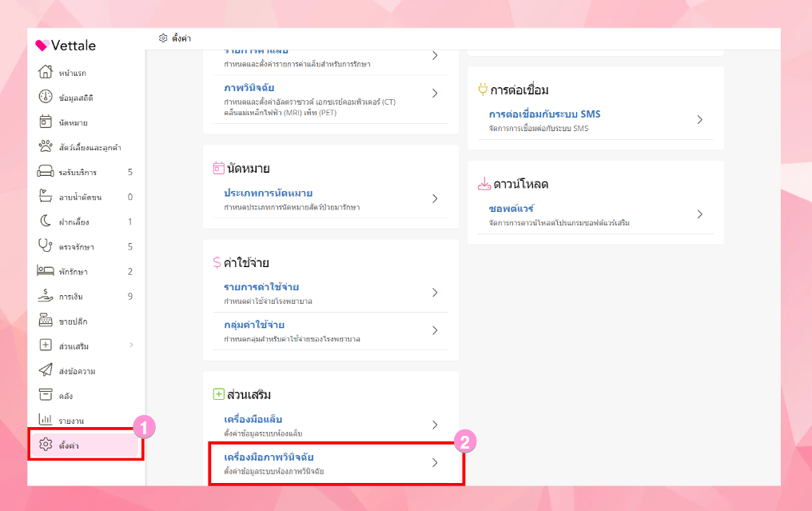Select การเงิน sidebar item
The width and height of the screenshot is (812, 511).
pyautogui.click(x=70, y=297)
